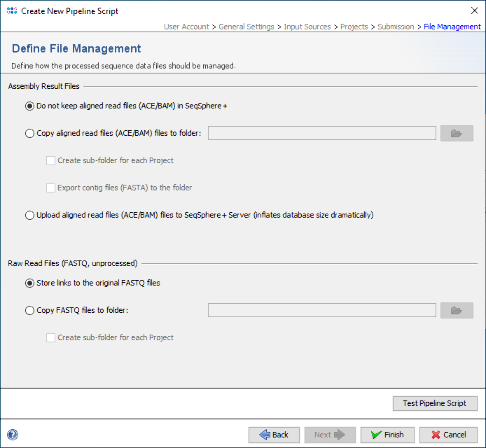This screenshot has width=486, height=448.
Task: Browse folder for FASTQ files copy
Action: pos(456,310)
